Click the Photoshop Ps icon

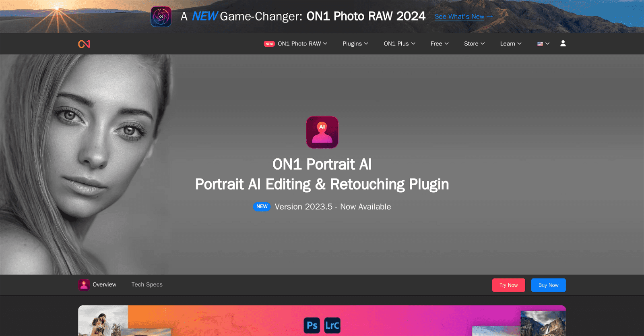click(x=312, y=325)
